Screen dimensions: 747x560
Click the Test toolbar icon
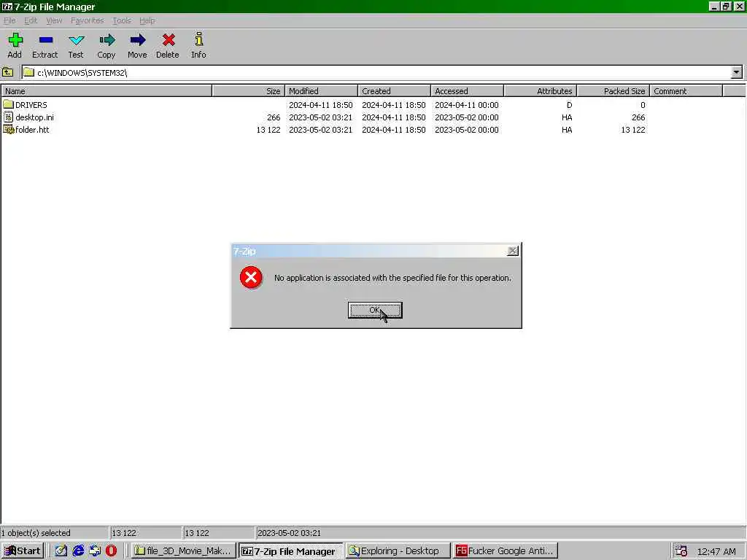pos(76,41)
